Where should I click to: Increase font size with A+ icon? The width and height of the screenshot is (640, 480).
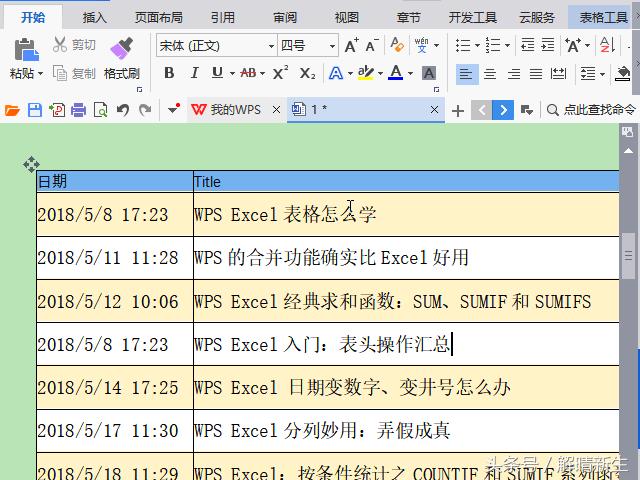coord(351,45)
